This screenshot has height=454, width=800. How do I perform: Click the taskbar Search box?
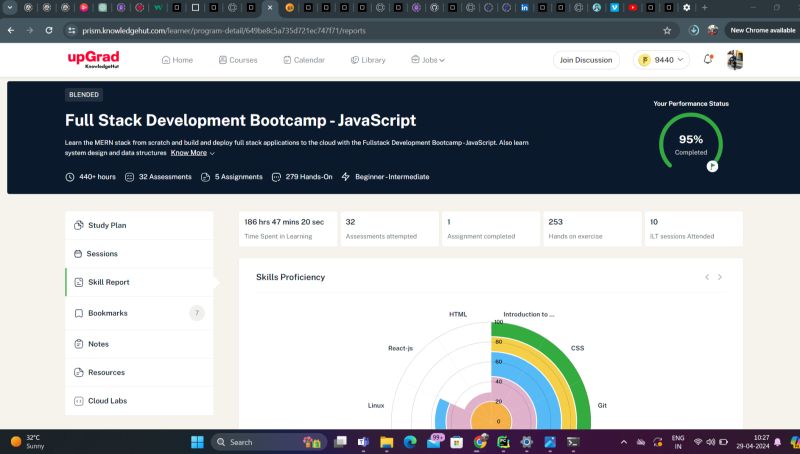[269, 442]
